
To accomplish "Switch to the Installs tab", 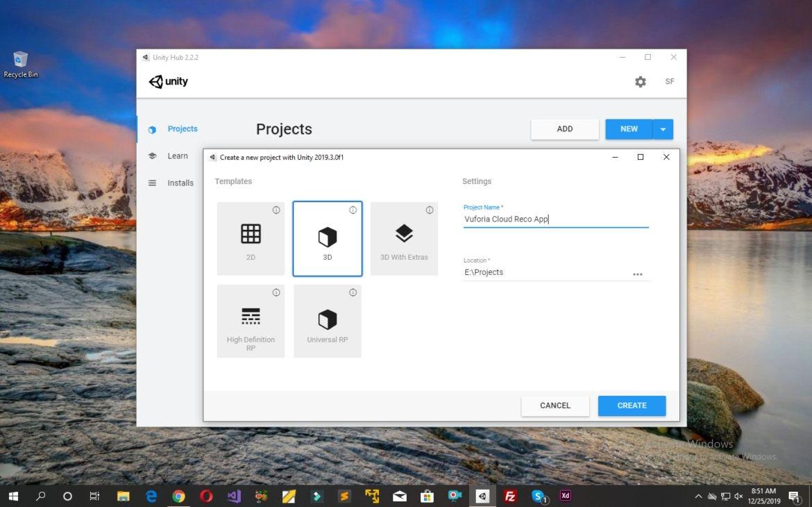I will click(x=170, y=183).
